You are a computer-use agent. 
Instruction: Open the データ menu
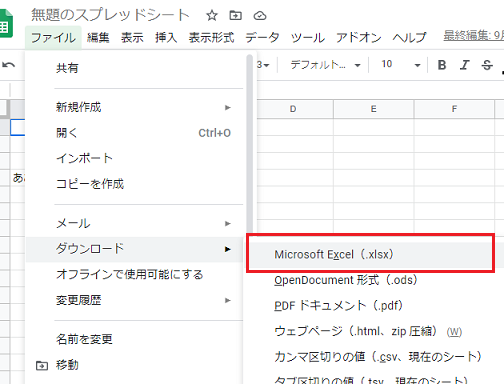pyautogui.click(x=262, y=38)
